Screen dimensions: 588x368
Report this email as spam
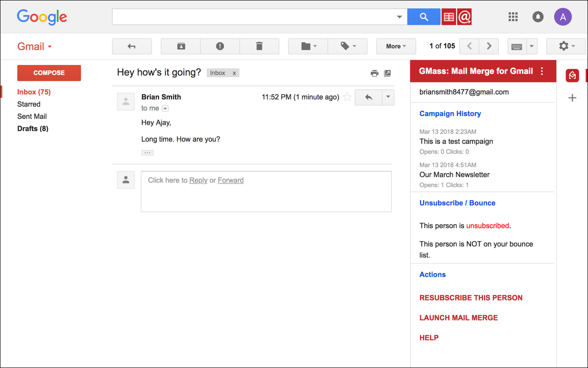pyautogui.click(x=220, y=46)
